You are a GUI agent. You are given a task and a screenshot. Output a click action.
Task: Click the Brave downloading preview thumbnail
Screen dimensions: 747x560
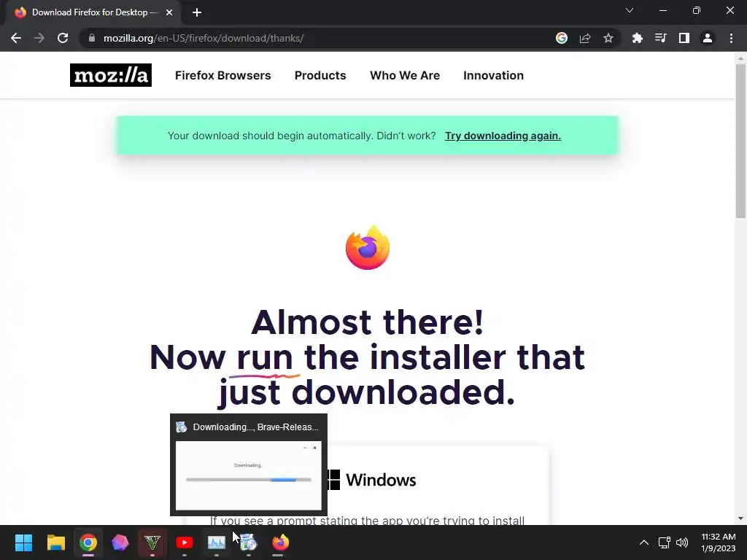[249, 475]
